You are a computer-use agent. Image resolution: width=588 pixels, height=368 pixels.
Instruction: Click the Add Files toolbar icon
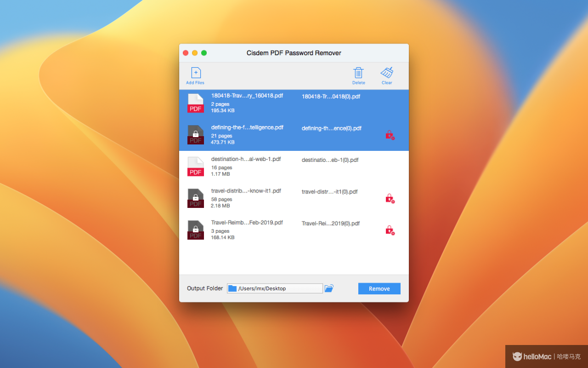pos(196,73)
